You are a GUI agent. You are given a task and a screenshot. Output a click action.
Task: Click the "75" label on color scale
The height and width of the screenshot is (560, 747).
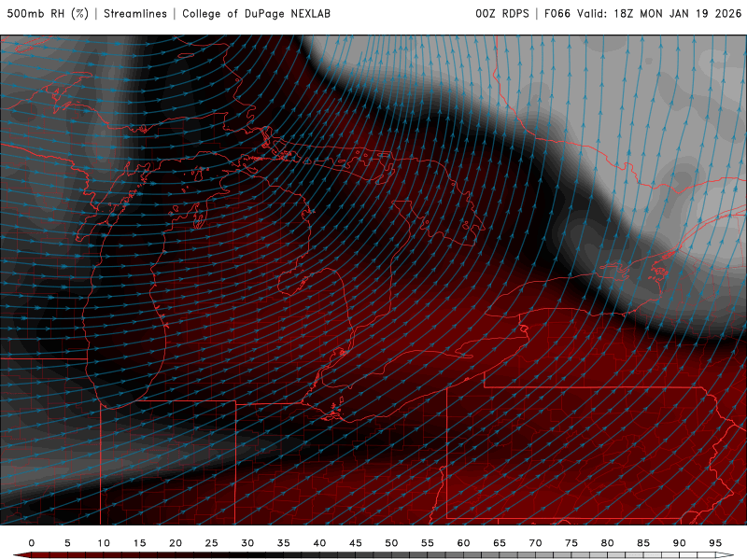coord(571,543)
